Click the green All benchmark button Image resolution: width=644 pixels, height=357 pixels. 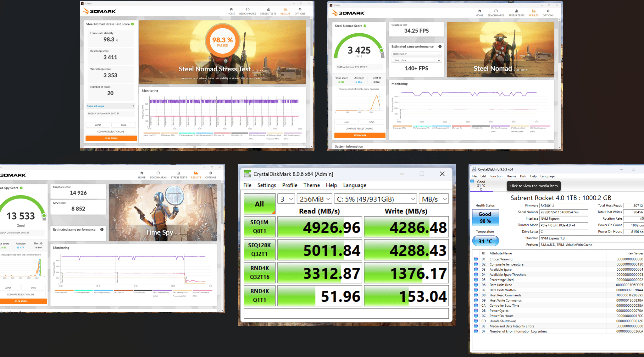(260, 204)
